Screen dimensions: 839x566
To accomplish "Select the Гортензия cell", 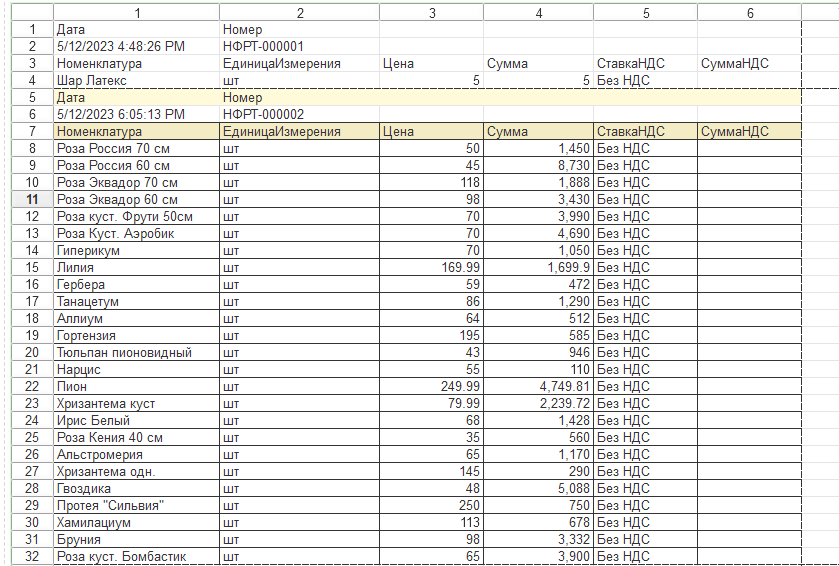I will (x=136, y=335).
